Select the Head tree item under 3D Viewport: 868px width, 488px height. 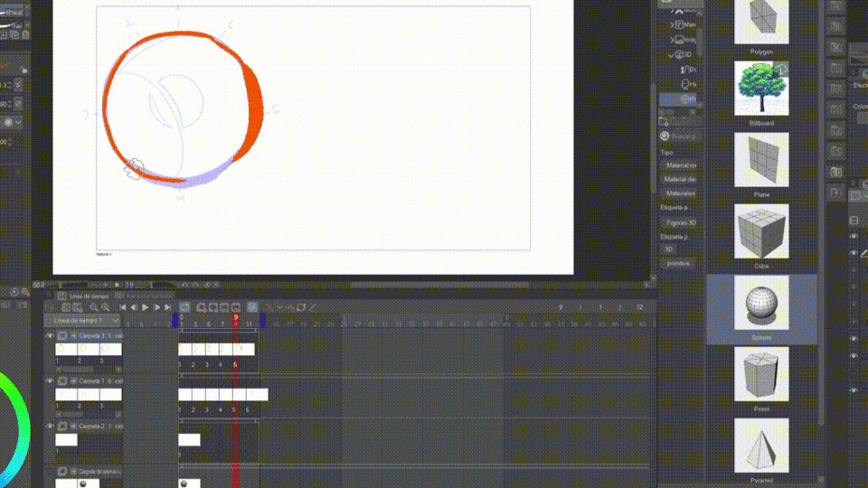pyautogui.click(x=688, y=84)
